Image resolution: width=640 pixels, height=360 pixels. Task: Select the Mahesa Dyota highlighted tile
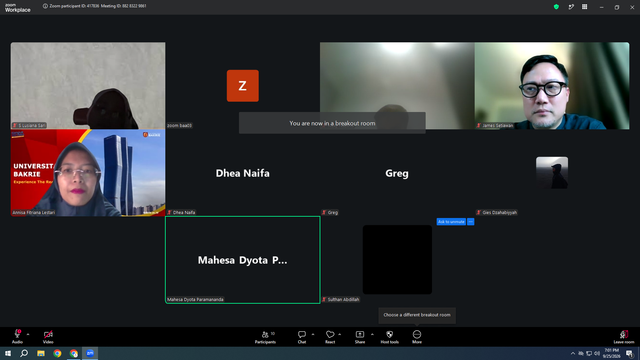[242, 260]
